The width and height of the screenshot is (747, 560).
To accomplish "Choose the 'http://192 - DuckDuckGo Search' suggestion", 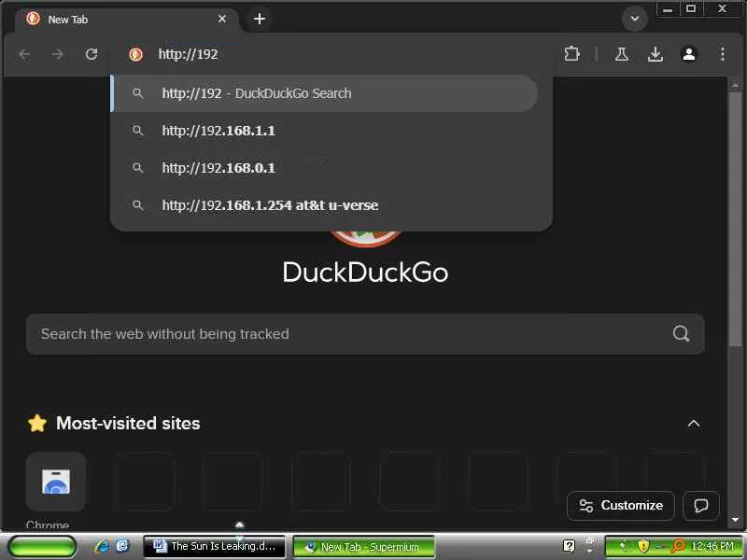I will pyautogui.click(x=326, y=93).
